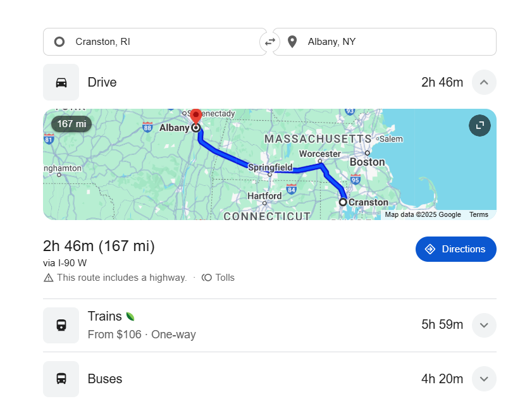Expand the map to fullscreen
This screenshot has height=418, width=532.
[479, 125]
